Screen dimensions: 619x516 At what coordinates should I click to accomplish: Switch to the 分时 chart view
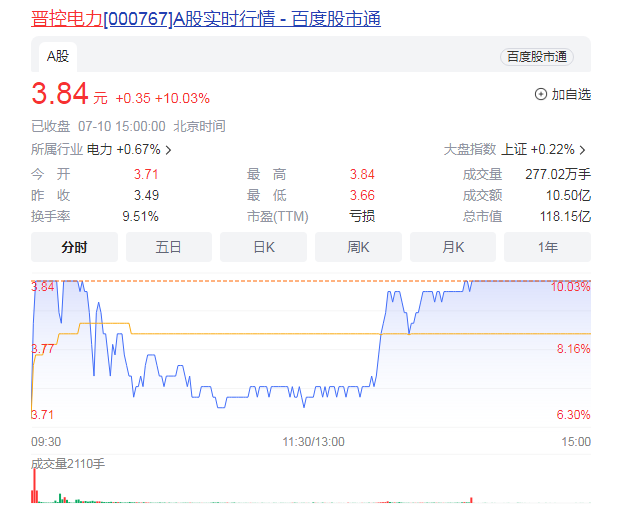(x=74, y=247)
